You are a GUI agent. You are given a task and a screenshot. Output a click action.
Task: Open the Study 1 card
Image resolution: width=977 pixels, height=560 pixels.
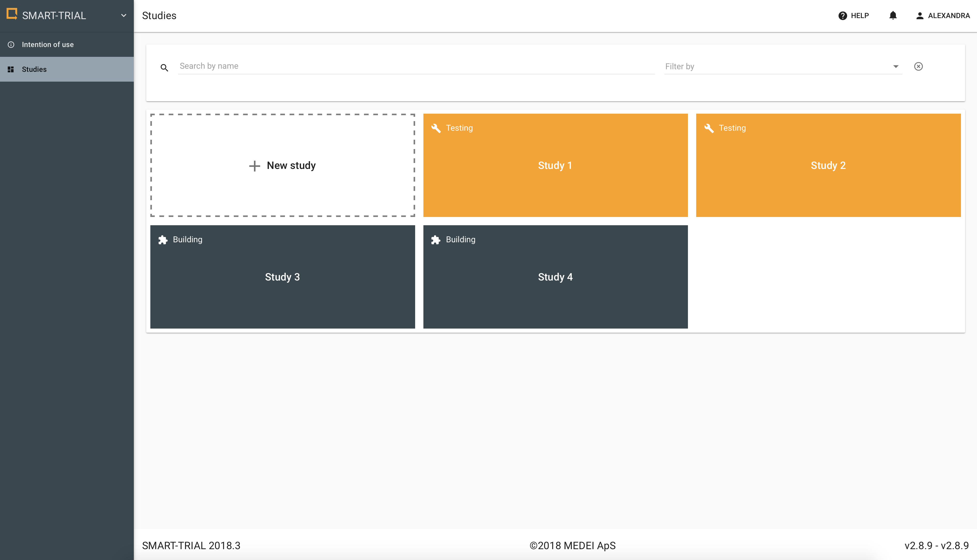555,165
